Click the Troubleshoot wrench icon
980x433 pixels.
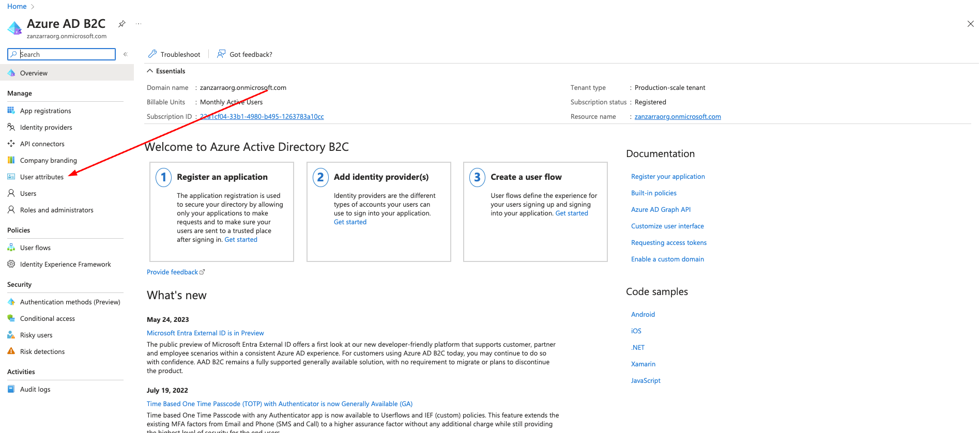pos(152,54)
